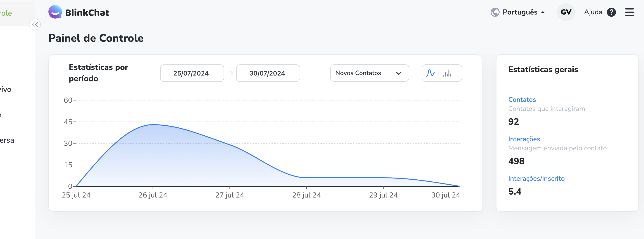Switch to bar chart view
644x239 pixels.
tap(447, 73)
